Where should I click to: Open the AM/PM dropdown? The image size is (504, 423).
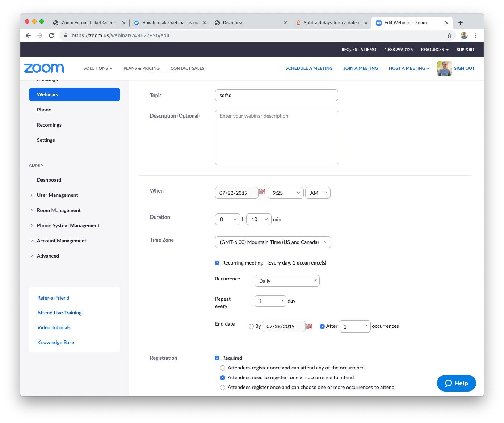pos(318,193)
